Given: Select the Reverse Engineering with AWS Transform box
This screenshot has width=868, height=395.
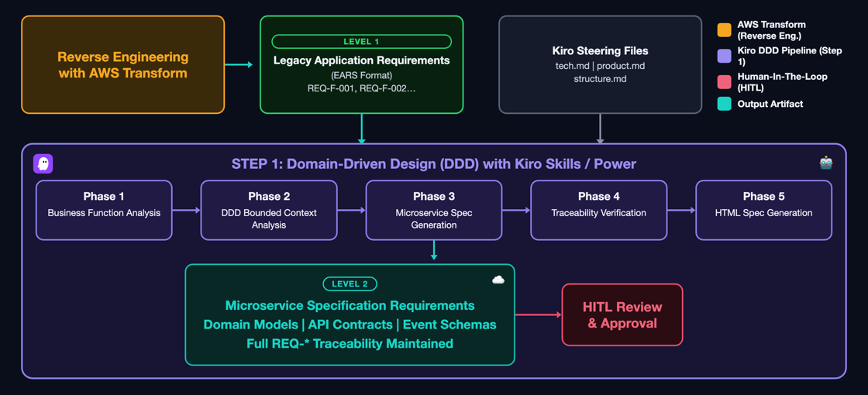Looking at the screenshot, I should coord(123,65).
